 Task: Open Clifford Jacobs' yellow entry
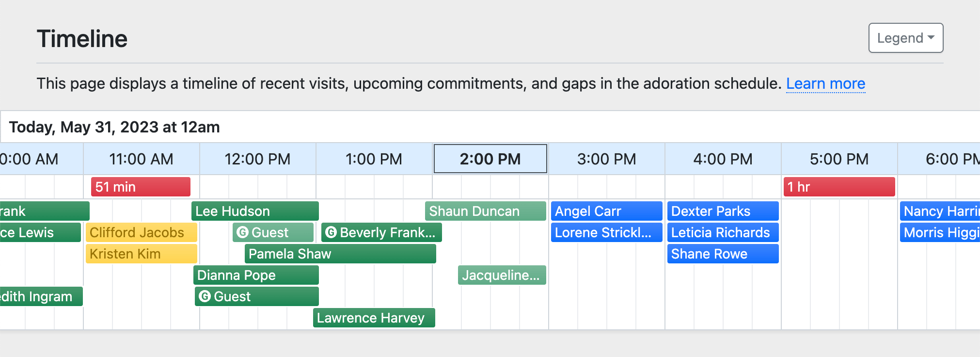(x=141, y=232)
